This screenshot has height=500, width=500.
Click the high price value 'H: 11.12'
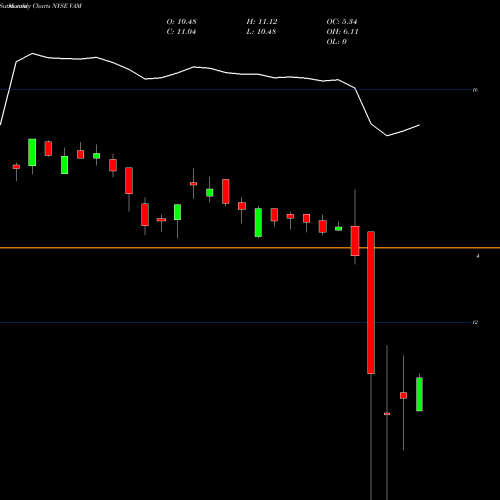(262, 22)
